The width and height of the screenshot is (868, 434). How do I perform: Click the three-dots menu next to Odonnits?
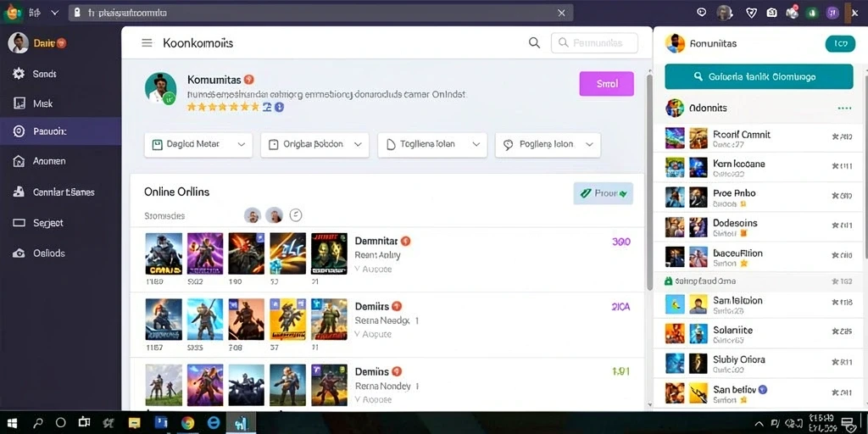tap(845, 108)
